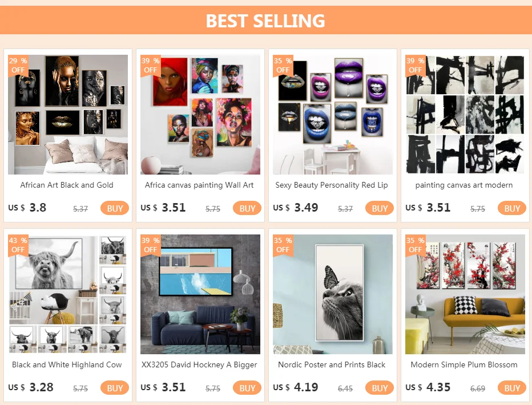
Task: Open the Highland Cow product image
Action: pos(68,294)
